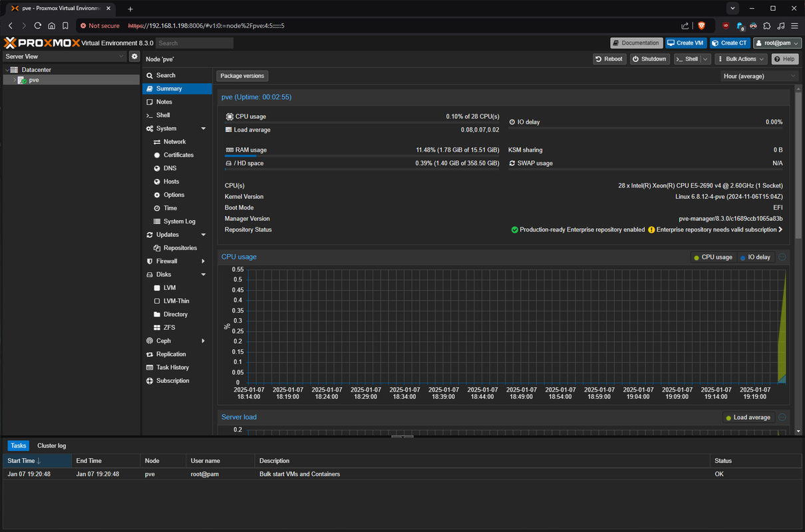
Task: Select the Summary menu item
Action: click(177, 88)
